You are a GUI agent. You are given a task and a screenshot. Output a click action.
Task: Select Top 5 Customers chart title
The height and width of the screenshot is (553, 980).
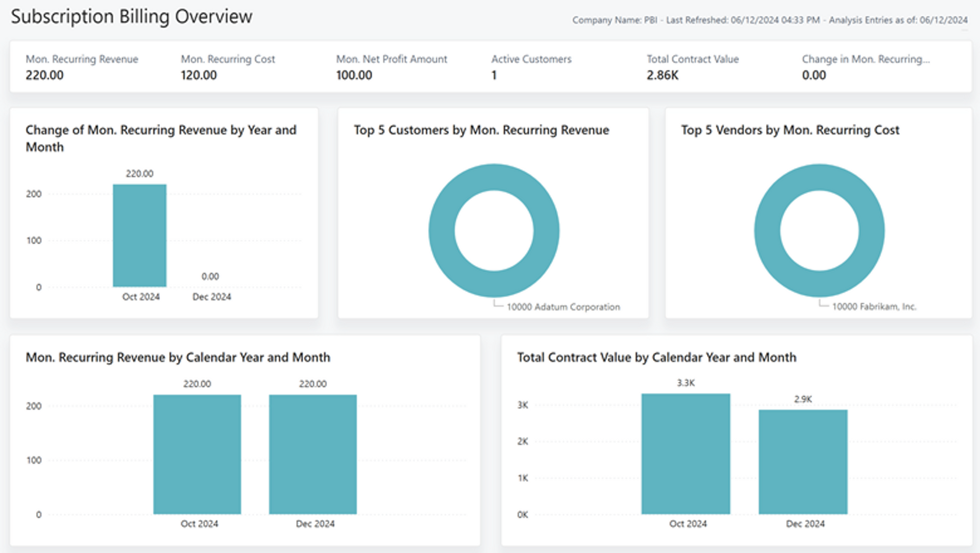(x=481, y=130)
